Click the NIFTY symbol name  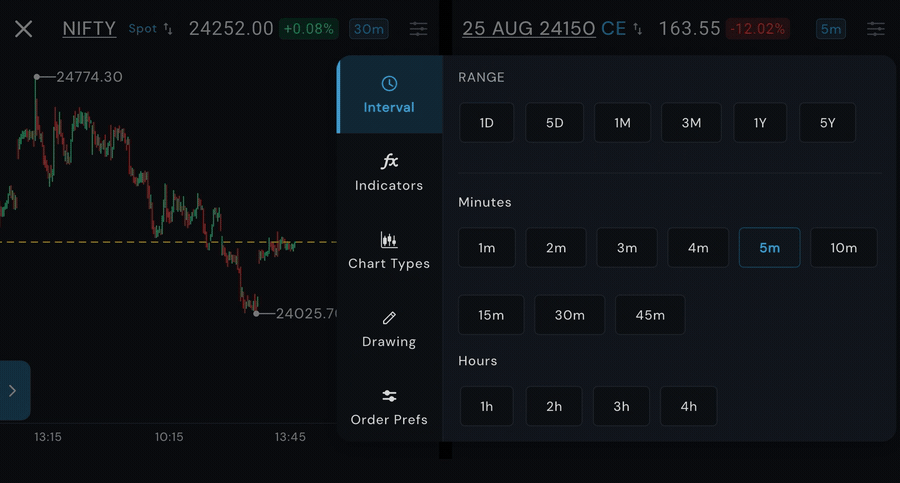click(x=89, y=29)
